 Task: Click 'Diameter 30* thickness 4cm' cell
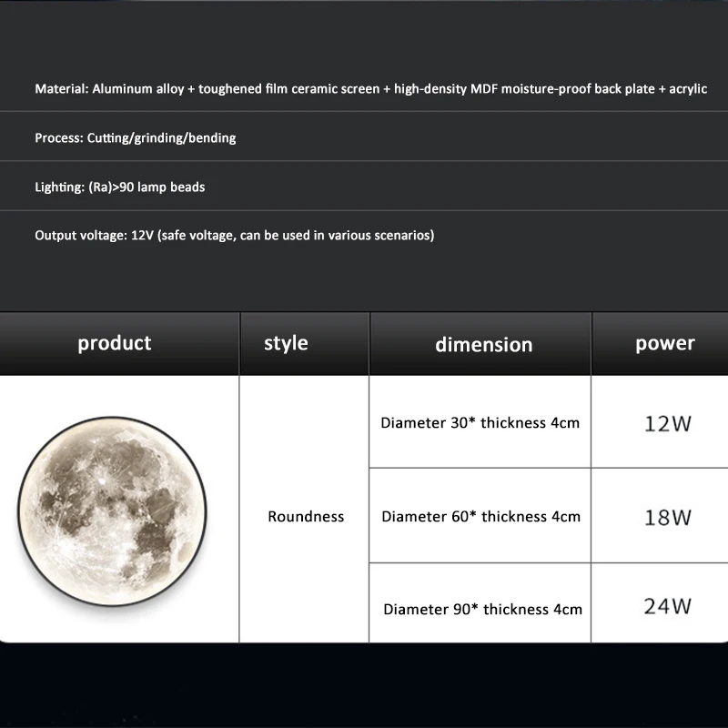(x=480, y=422)
